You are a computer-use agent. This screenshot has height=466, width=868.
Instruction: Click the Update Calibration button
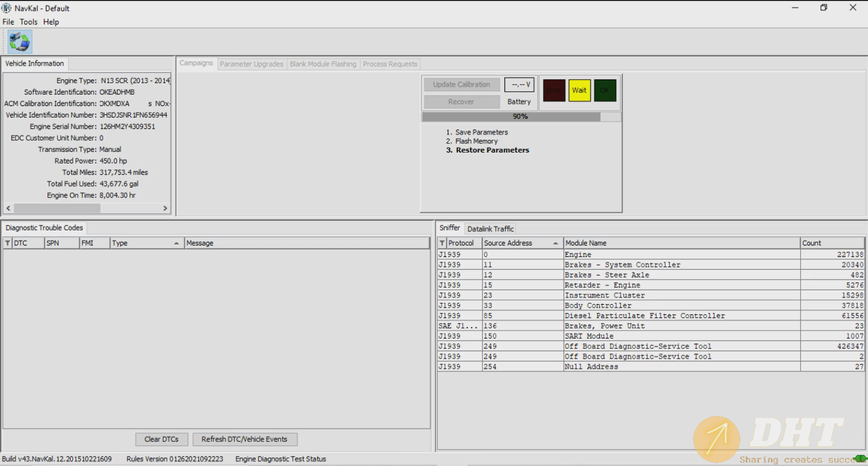[462, 85]
